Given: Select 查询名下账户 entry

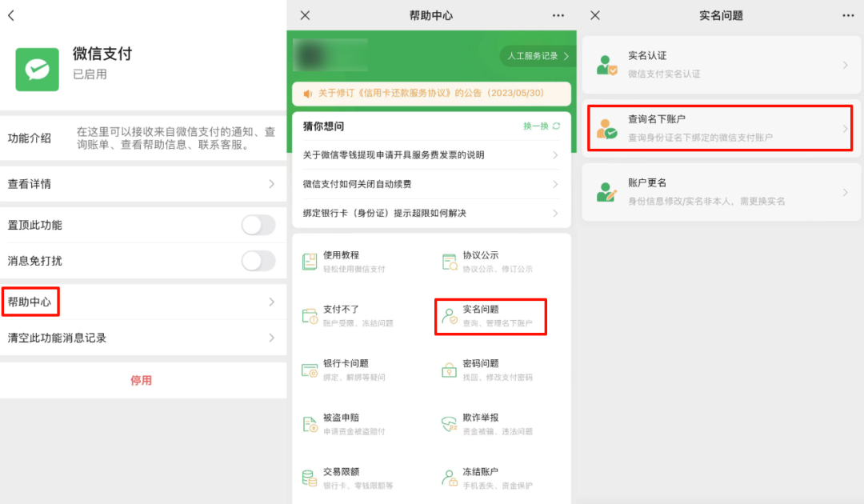Looking at the screenshot, I should pyautogui.click(x=722, y=129).
